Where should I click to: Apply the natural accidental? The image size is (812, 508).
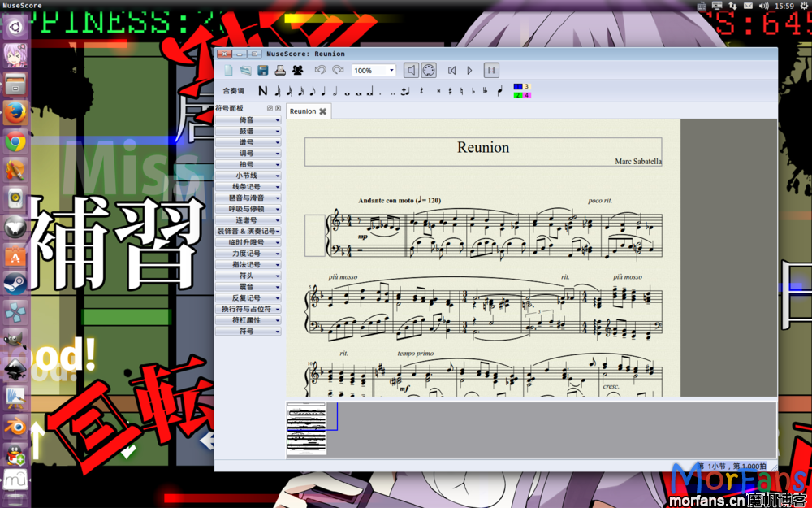pyautogui.click(x=461, y=91)
